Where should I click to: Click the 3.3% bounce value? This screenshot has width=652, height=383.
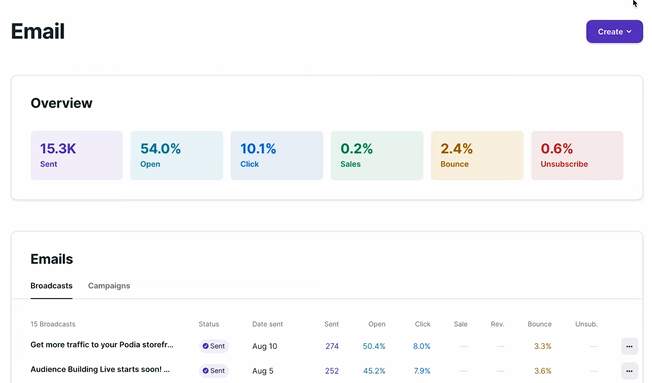coord(543,346)
